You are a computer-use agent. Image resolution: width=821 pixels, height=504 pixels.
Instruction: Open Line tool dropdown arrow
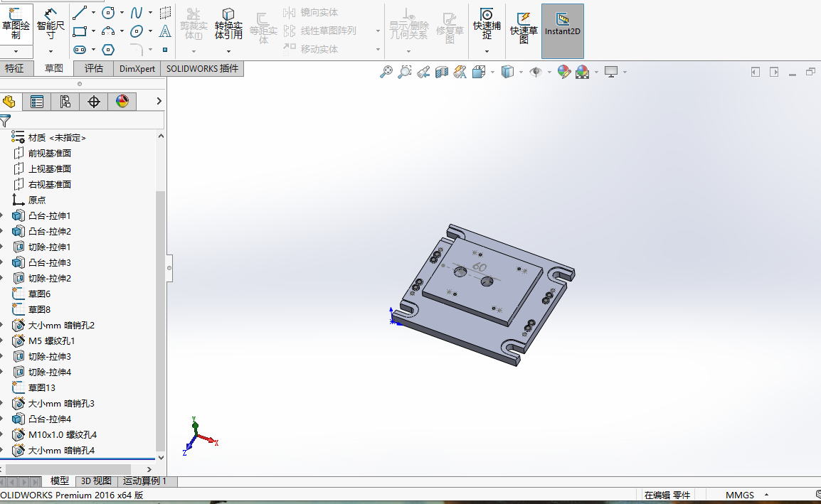tap(93, 13)
